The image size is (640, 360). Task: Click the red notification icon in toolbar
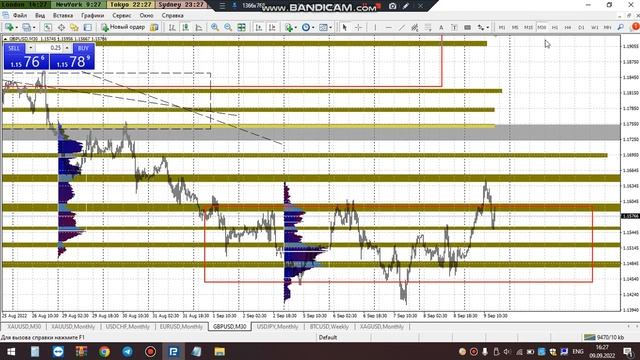coord(635,27)
